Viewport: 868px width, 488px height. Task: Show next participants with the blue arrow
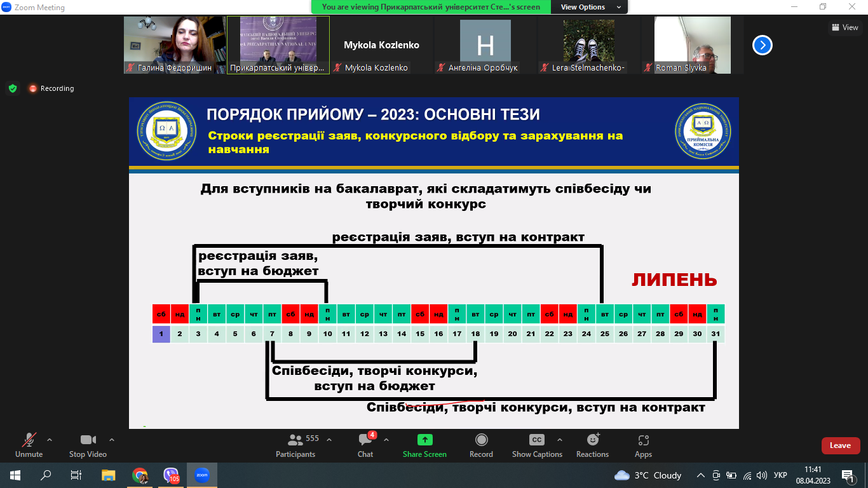pyautogui.click(x=762, y=45)
